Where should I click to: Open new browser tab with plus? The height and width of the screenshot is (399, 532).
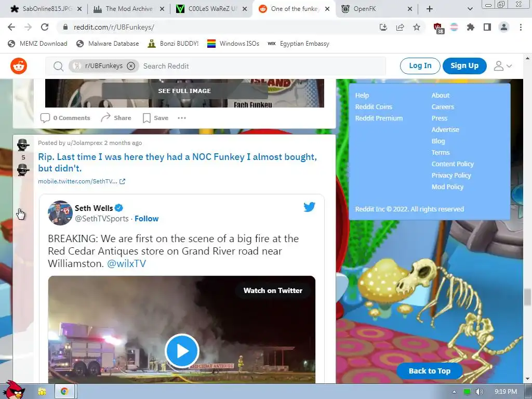point(430,9)
